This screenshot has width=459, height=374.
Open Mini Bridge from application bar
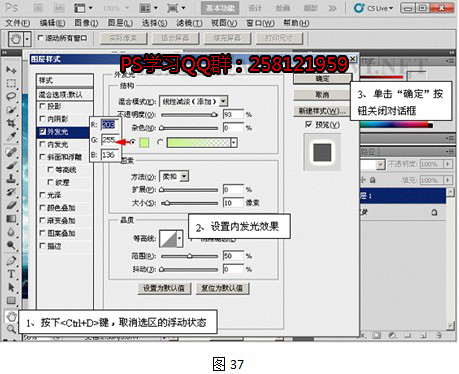pos(59,8)
